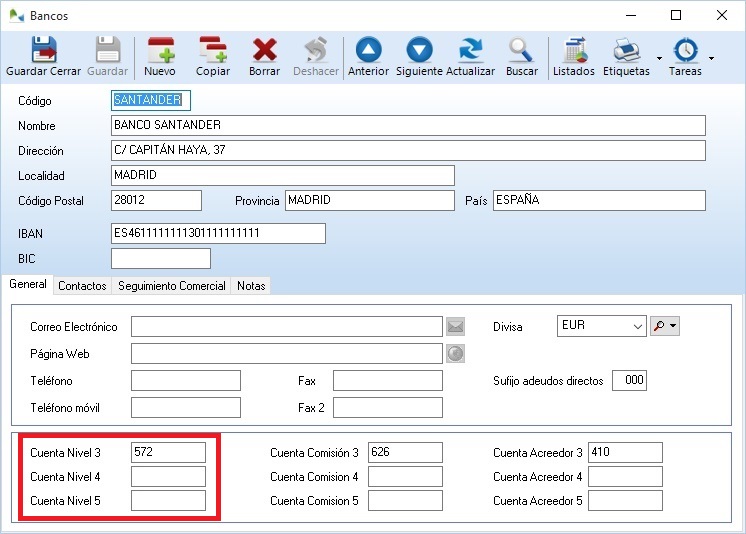
Task: Go to previous record with Anterior
Action: coord(368,57)
